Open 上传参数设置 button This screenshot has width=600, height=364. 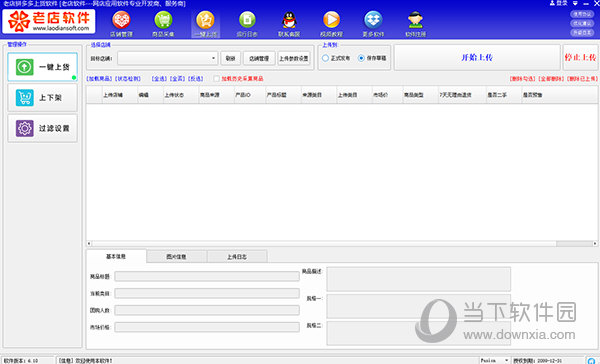pyautogui.click(x=293, y=58)
